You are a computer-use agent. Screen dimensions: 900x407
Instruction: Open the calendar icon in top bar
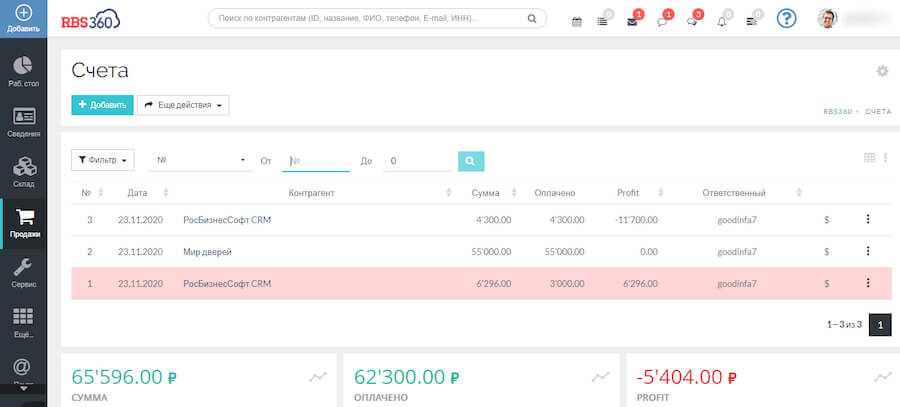[x=576, y=21]
